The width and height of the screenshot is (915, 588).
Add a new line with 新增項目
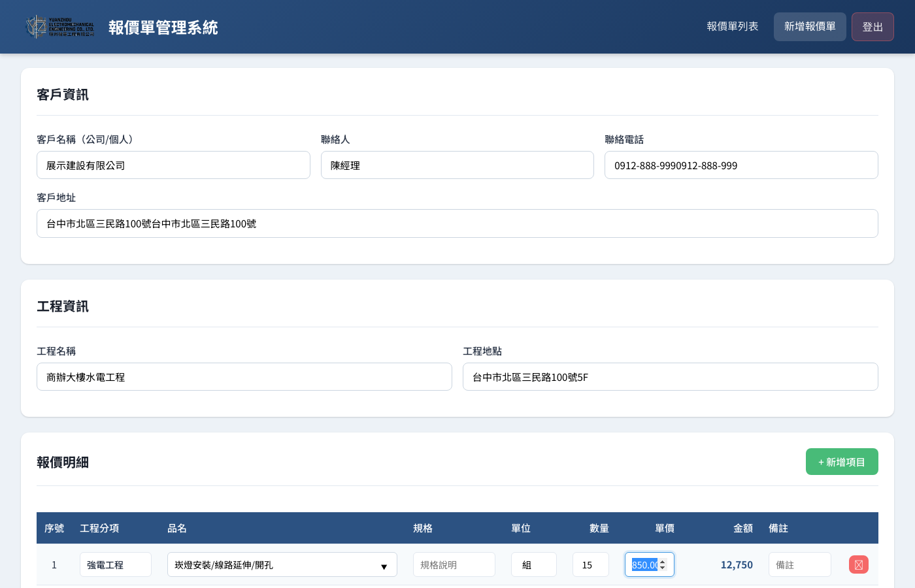(841, 462)
